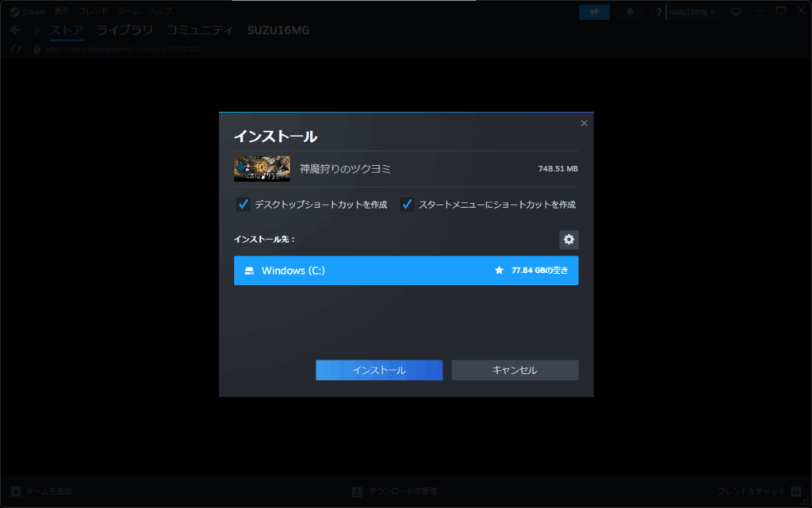This screenshot has width=812, height=508.
Task: Open the ゲーム menu
Action: pyautogui.click(x=128, y=11)
